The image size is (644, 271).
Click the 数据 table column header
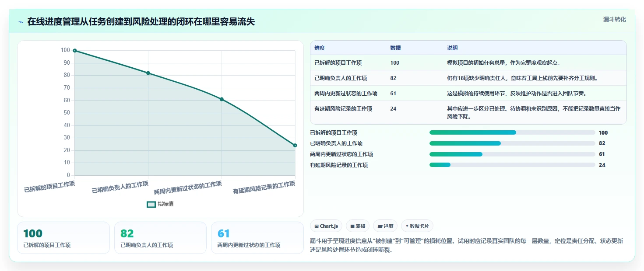tap(395, 48)
